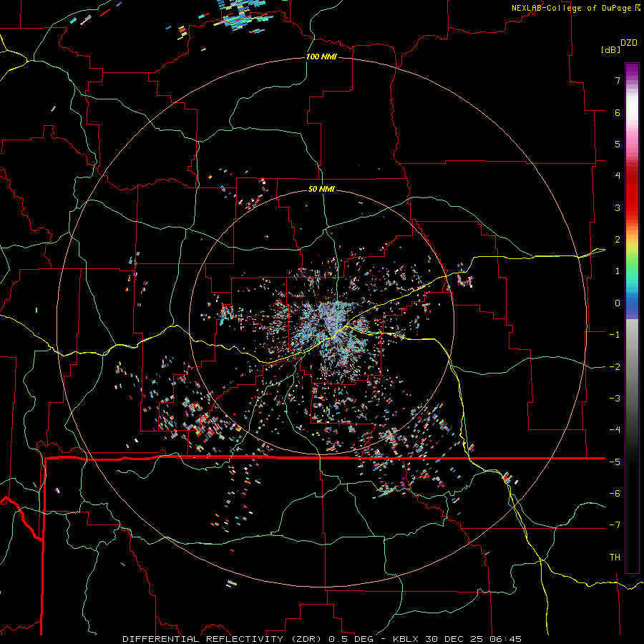Select the -7 dB scale label
This screenshot has height=644, width=644.
[615, 525]
